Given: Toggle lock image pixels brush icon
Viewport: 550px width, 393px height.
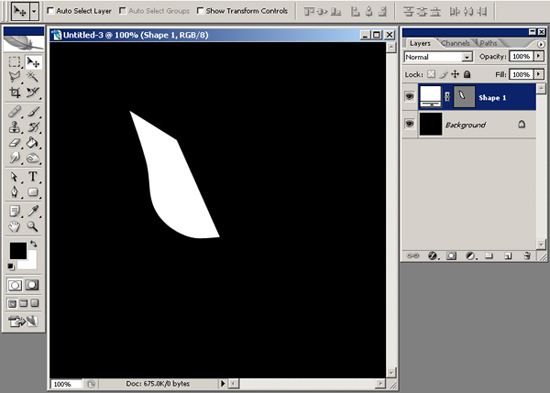Looking at the screenshot, I should 443,74.
